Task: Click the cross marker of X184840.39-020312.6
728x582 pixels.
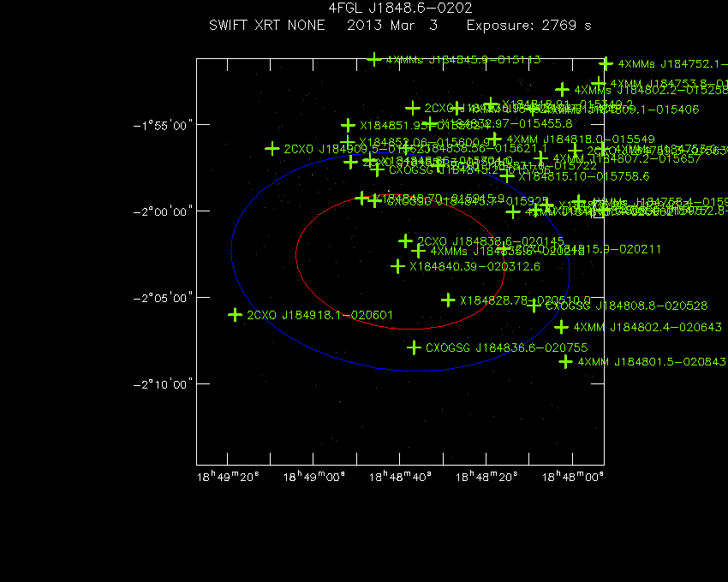Action: (x=397, y=266)
